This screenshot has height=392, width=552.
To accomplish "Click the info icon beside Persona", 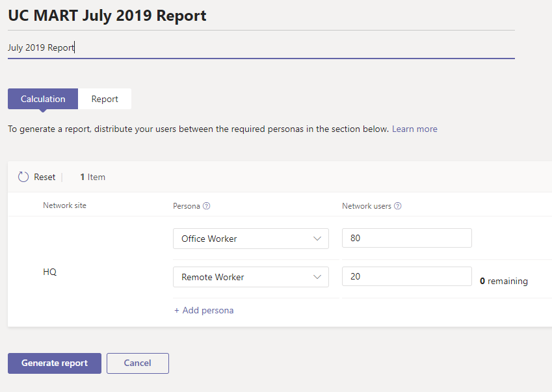I will click(206, 206).
